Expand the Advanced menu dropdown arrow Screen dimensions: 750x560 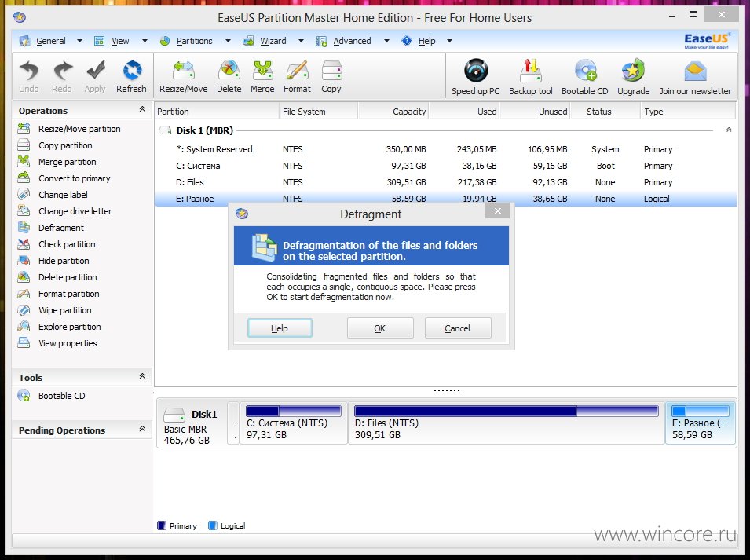point(386,41)
